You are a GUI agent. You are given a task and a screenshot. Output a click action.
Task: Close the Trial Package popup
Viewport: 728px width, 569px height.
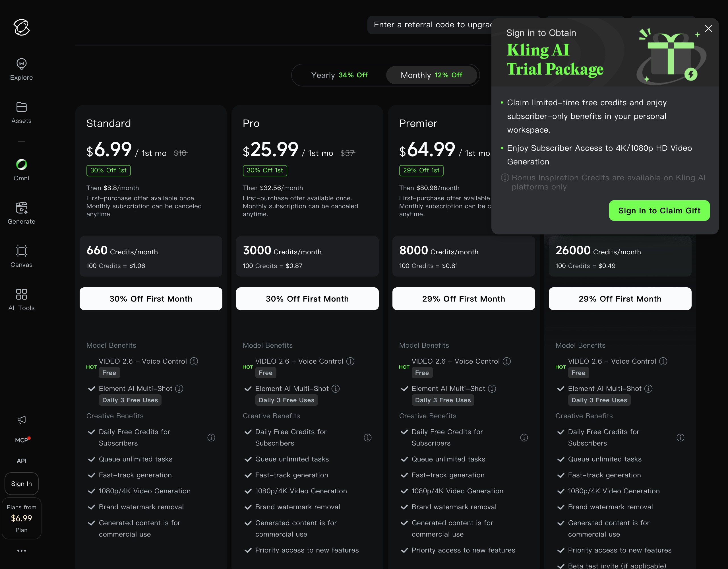pyautogui.click(x=708, y=29)
